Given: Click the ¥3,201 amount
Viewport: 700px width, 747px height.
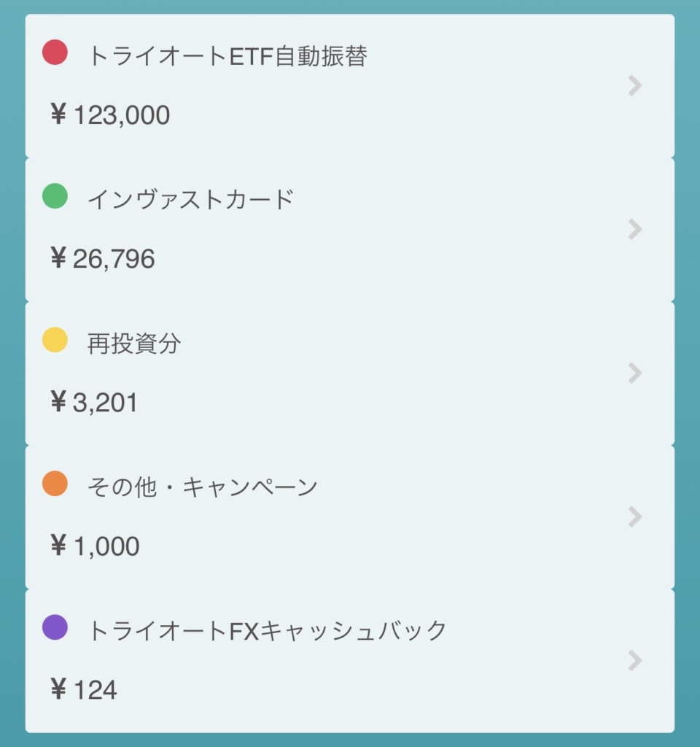Looking at the screenshot, I should (94, 403).
